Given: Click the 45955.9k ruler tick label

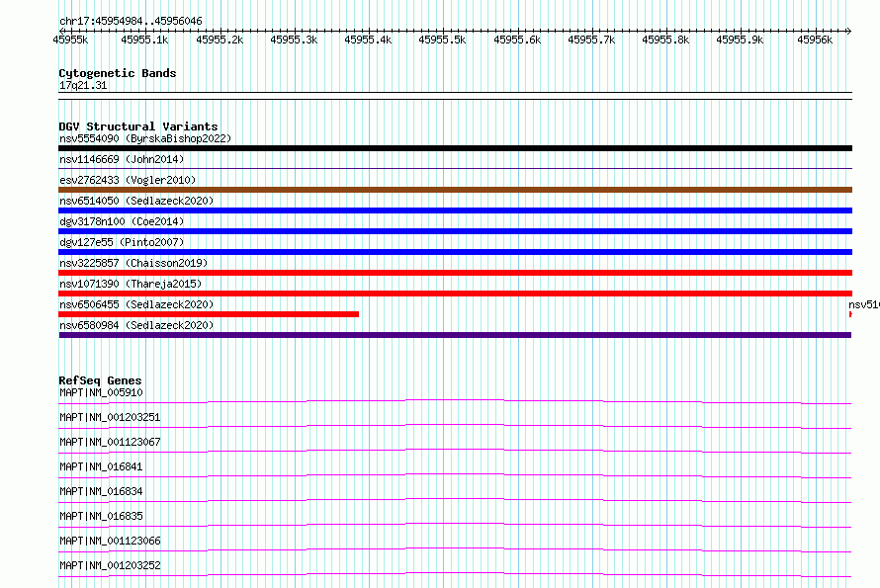Looking at the screenshot, I should click(x=740, y=40).
